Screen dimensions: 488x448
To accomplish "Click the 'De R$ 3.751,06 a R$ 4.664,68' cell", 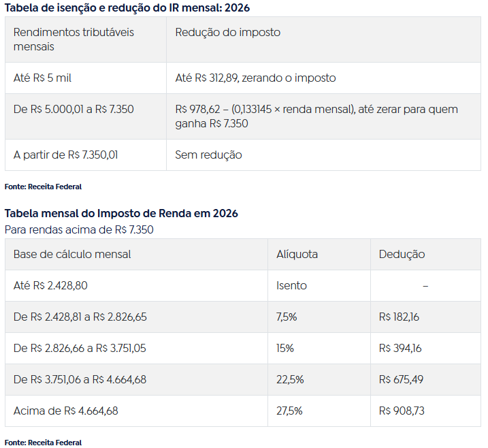I will (81, 379).
